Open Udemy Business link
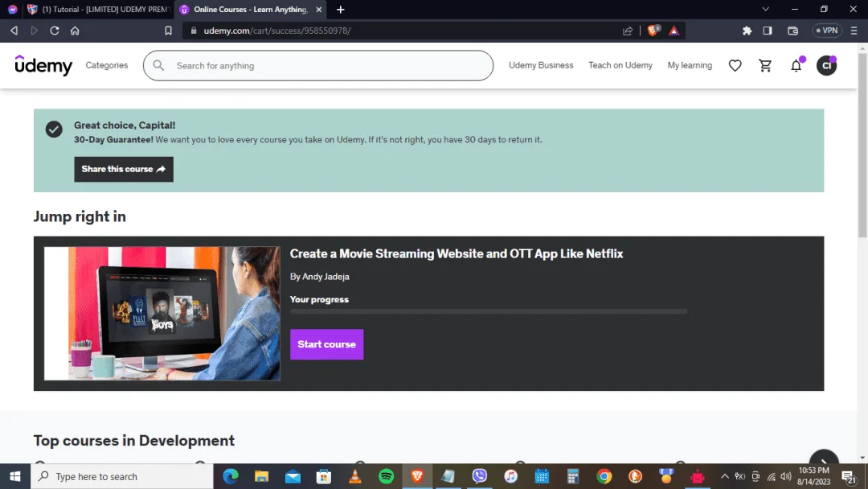Image resolution: width=868 pixels, height=489 pixels. (x=541, y=65)
